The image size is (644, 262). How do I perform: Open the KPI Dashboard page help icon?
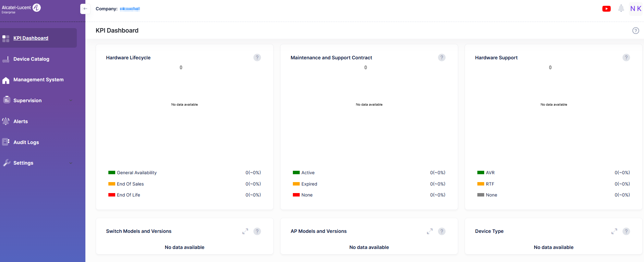click(x=635, y=31)
